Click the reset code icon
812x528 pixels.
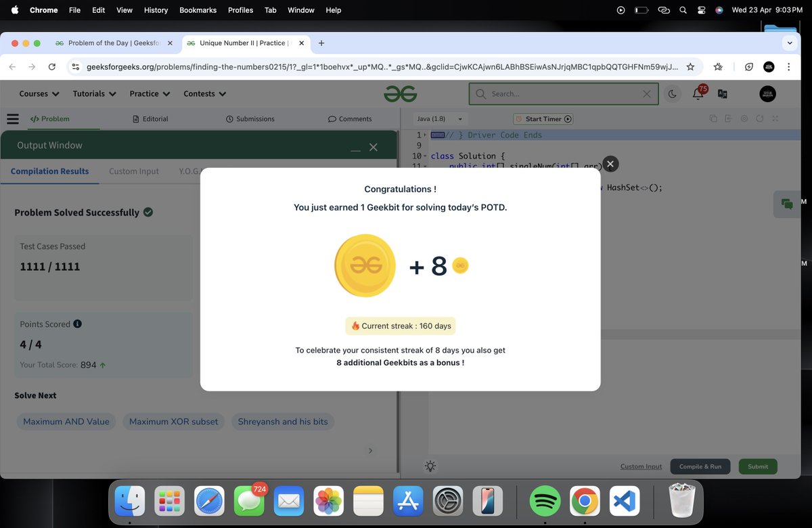pyautogui.click(x=759, y=118)
